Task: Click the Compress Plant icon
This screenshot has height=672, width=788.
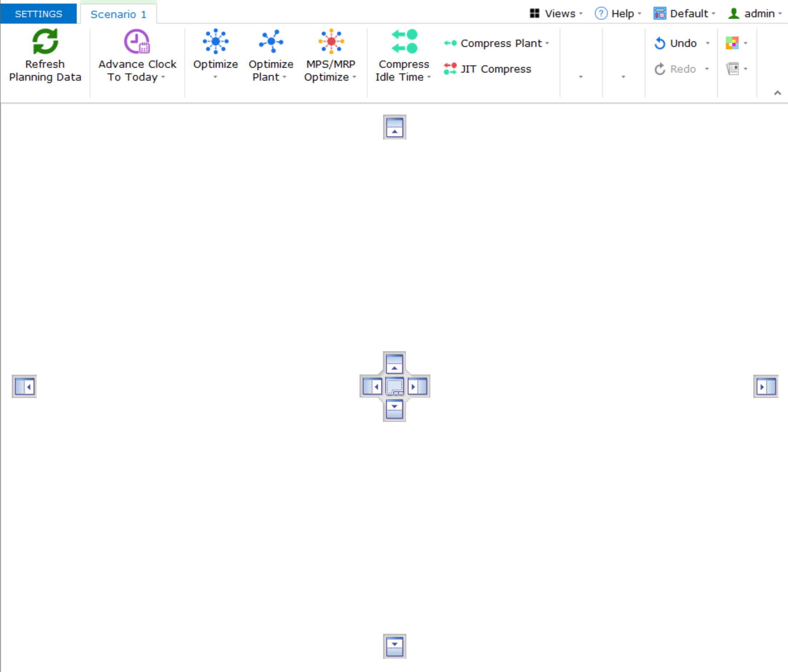Action: 450,43
